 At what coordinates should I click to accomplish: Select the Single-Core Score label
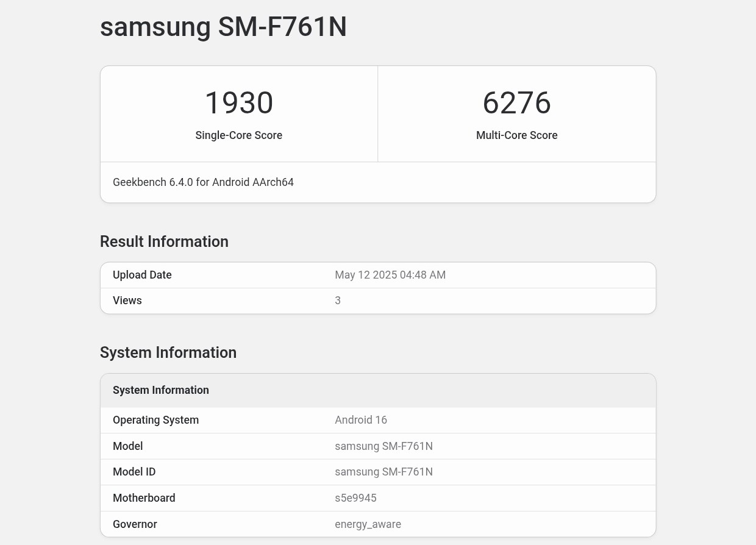click(x=238, y=135)
